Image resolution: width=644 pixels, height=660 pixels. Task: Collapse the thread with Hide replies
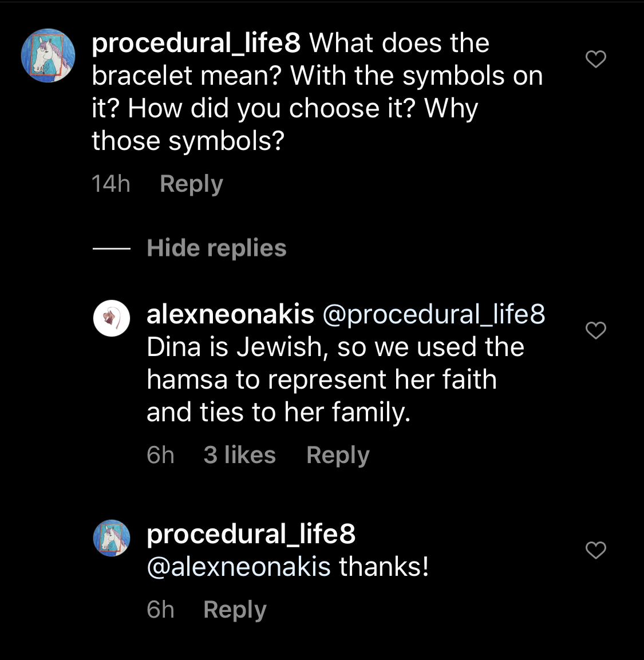pos(216,248)
